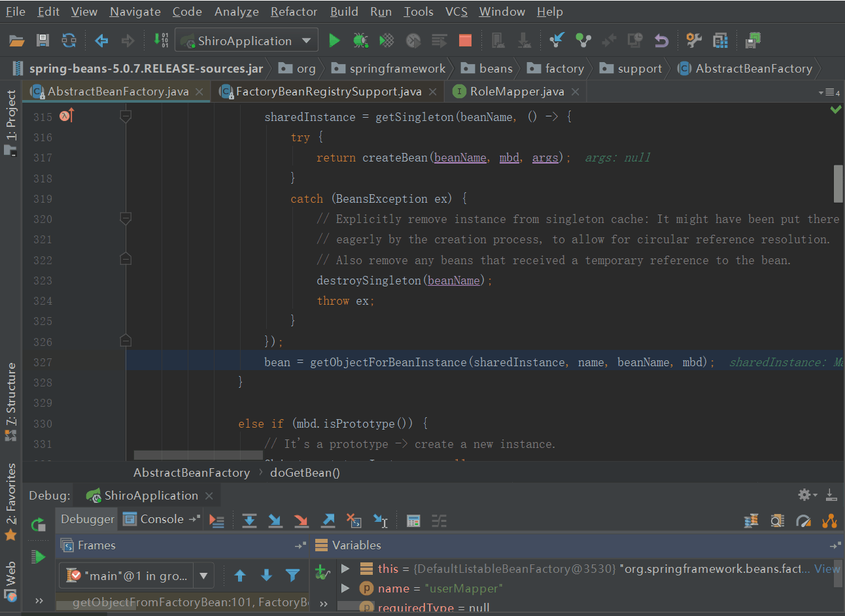Open the run configuration dropdown ShiroApplication
This screenshot has height=616, width=845.
247,41
